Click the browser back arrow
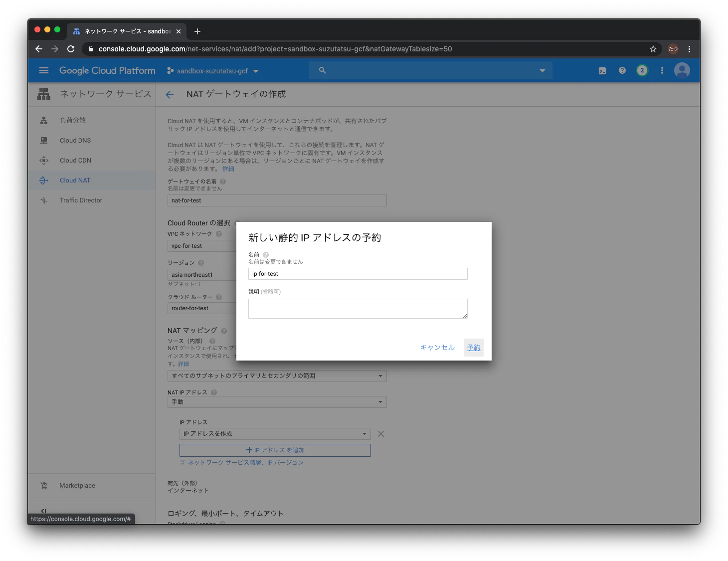This screenshot has height=561, width=728. 39,49
